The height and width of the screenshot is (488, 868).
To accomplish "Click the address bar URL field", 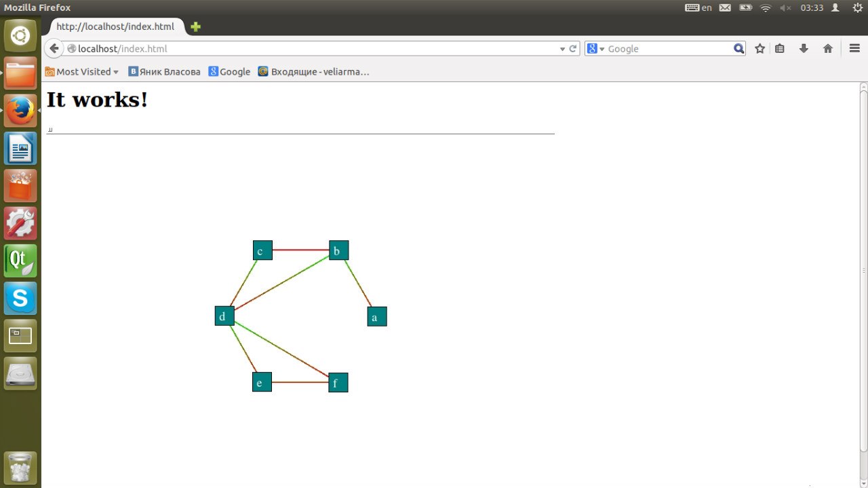I will [312, 49].
